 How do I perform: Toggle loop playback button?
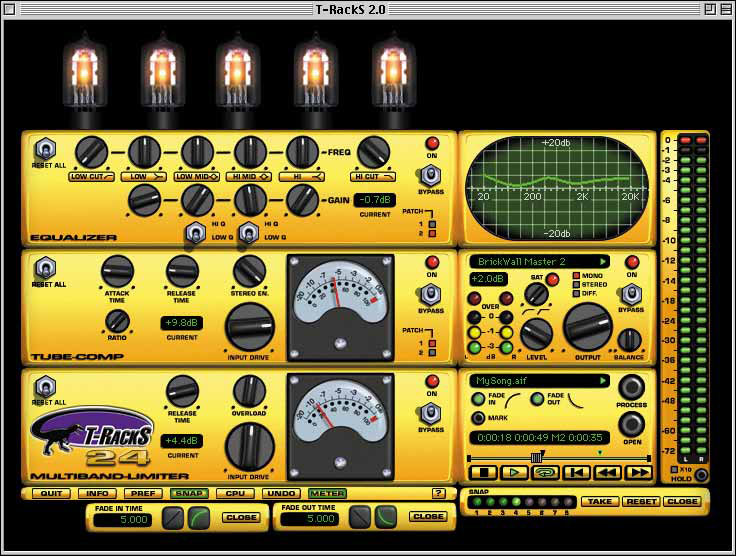point(545,472)
